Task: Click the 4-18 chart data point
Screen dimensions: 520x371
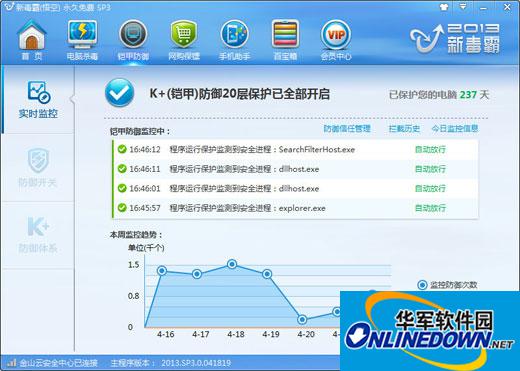Action: 232,264
